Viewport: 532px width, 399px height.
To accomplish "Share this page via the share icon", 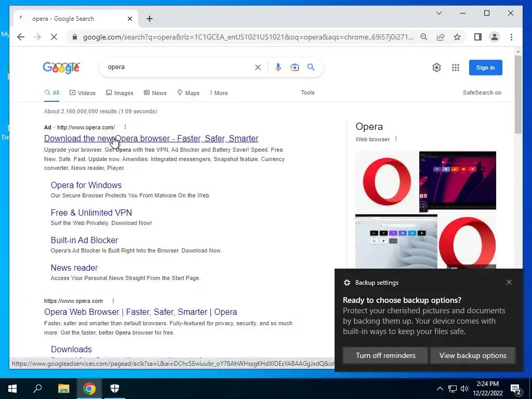I will click(x=441, y=37).
